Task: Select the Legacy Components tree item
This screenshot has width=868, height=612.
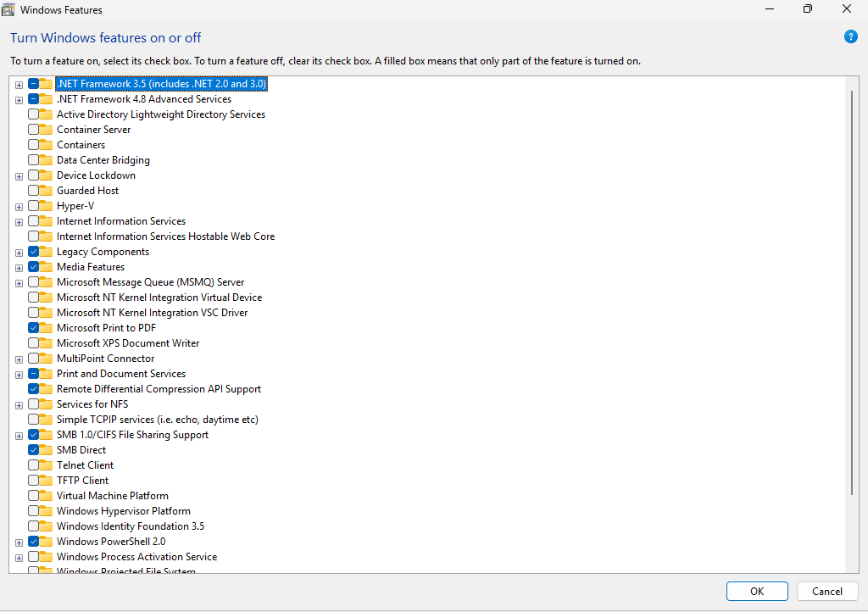Action: point(103,252)
